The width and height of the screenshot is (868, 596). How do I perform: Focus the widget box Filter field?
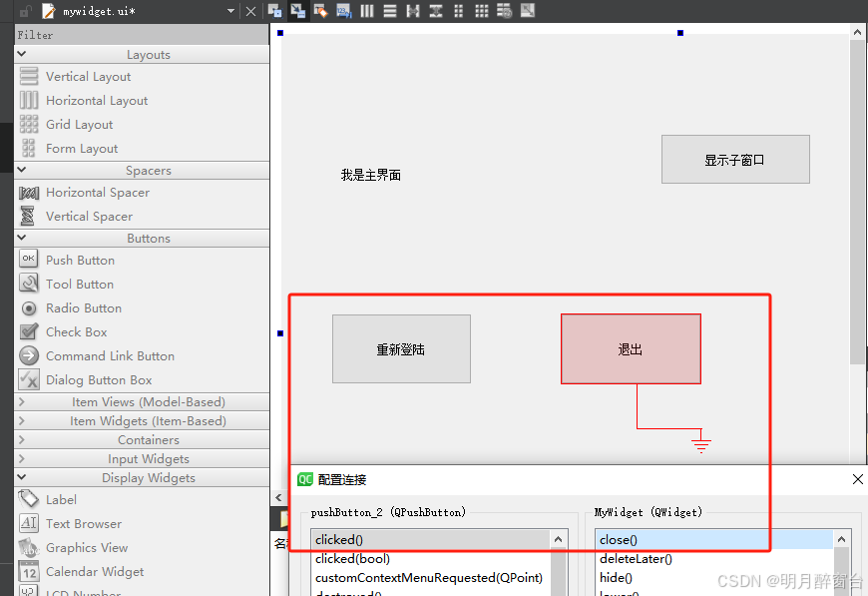pyautogui.click(x=142, y=35)
